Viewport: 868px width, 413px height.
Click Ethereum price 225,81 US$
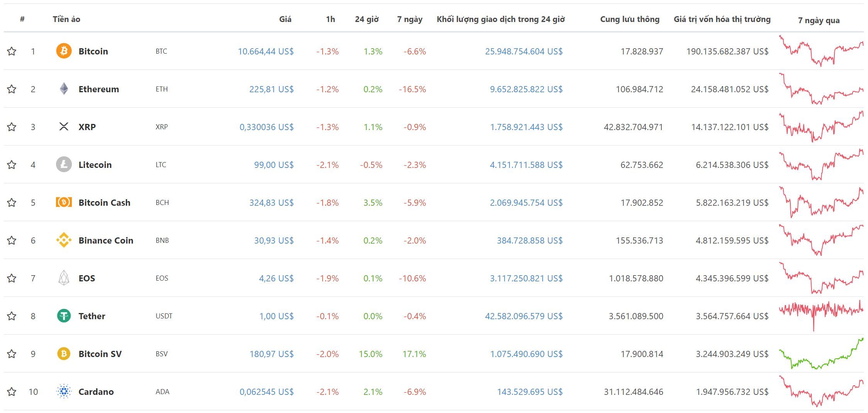pyautogui.click(x=272, y=89)
